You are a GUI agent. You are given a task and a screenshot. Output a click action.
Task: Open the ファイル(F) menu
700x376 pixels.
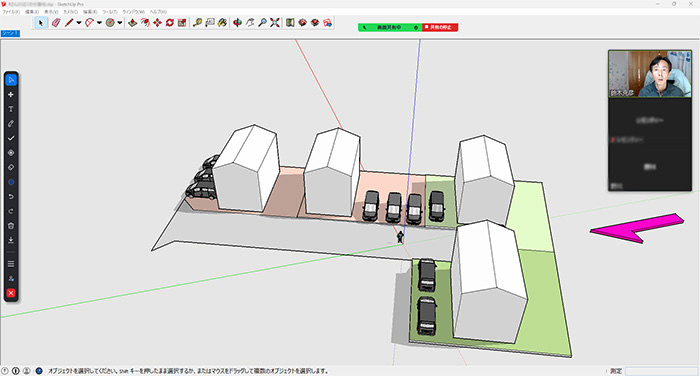(11, 12)
